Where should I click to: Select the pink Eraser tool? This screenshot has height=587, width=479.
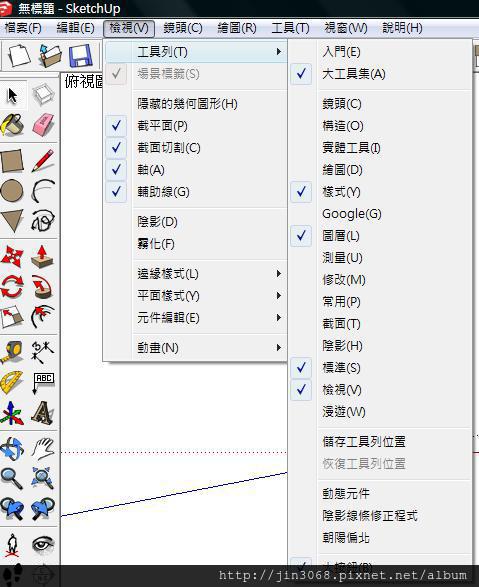point(43,125)
